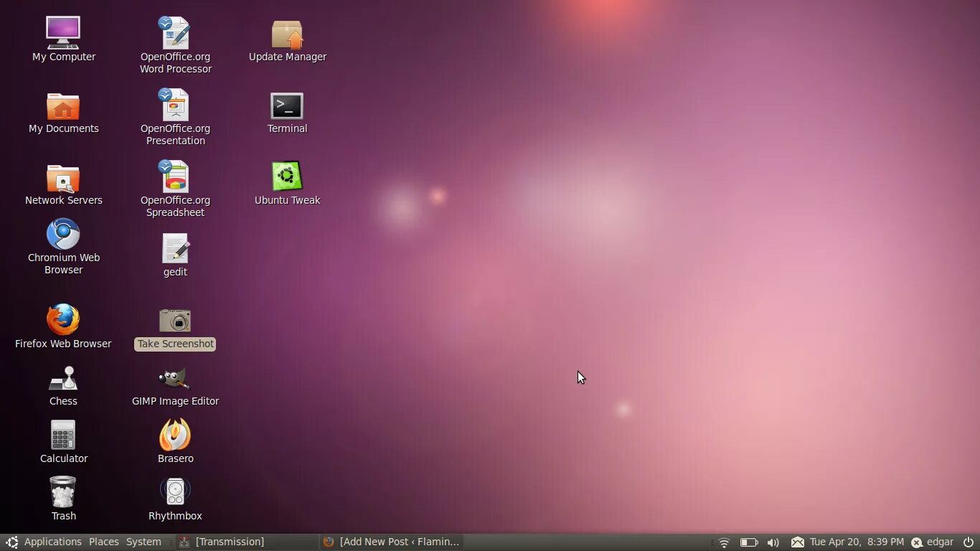The height and width of the screenshot is (551, 980).
Task: Click the power session button
Action: tap(969, 542)
